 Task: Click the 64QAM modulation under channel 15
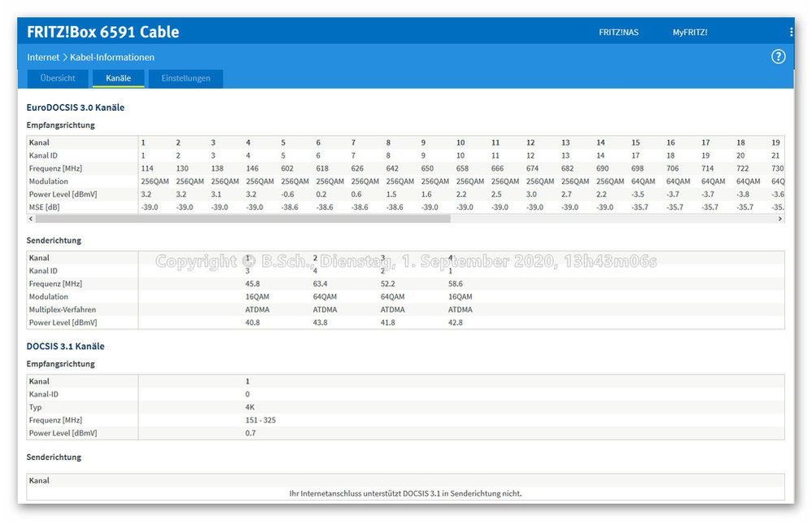tap(644, 182)
